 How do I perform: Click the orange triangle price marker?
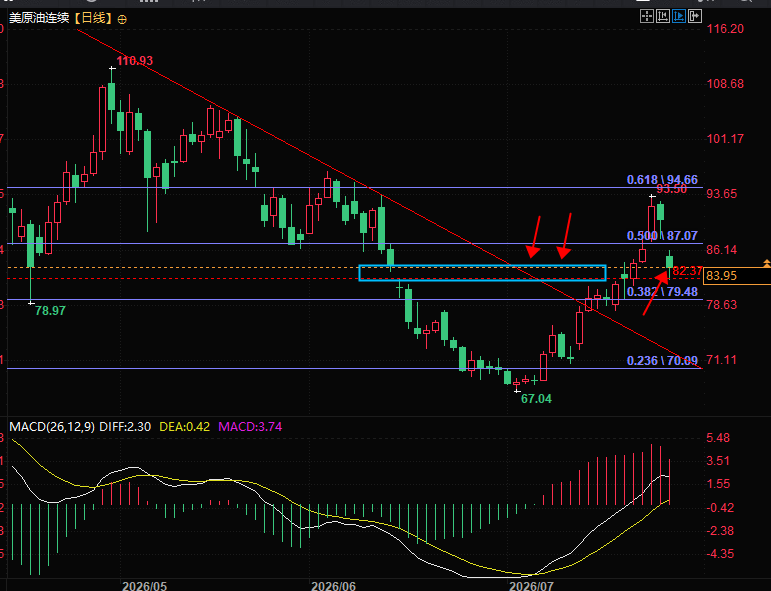coord(767,264)
